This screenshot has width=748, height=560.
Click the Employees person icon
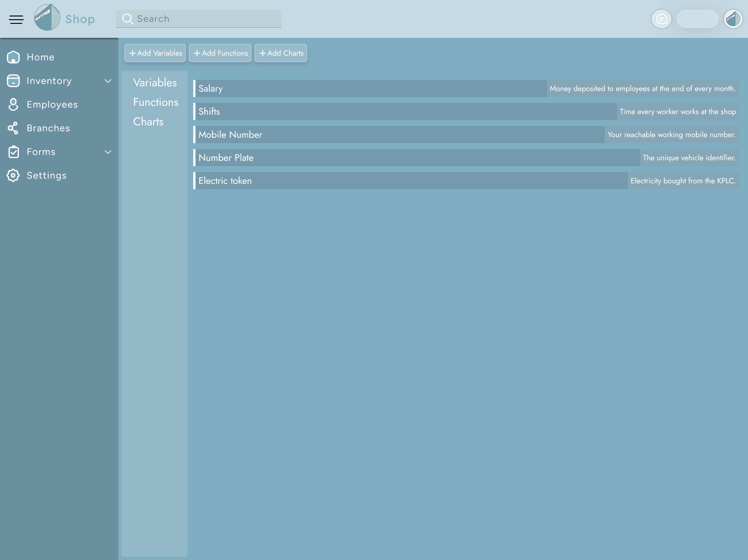click(x=13, y=104)
